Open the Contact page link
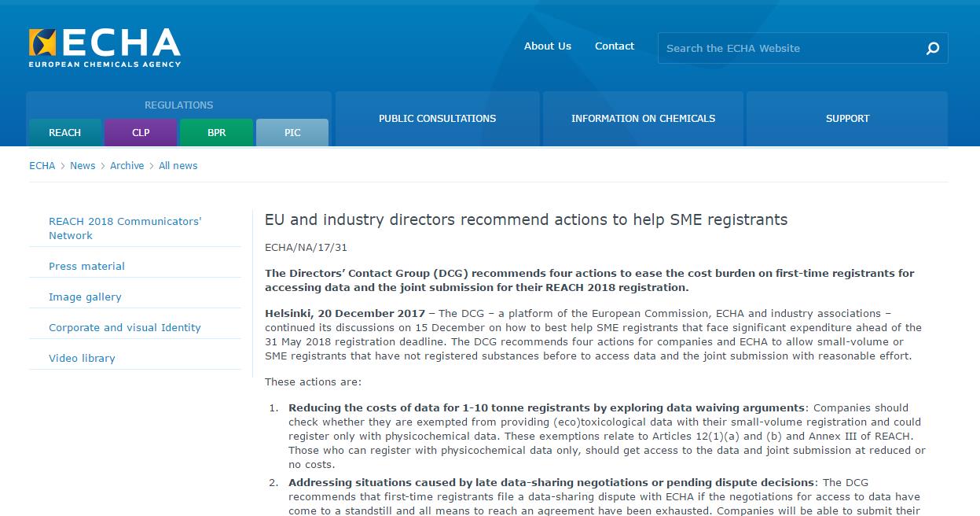 614,46
